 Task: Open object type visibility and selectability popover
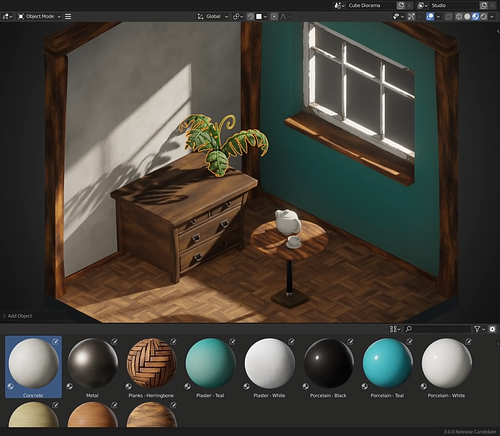coord(398,16)
